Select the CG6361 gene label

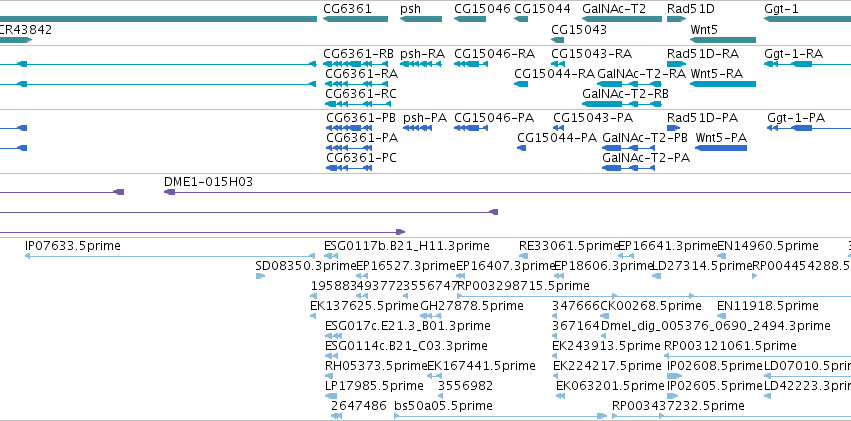coord(347,9)
